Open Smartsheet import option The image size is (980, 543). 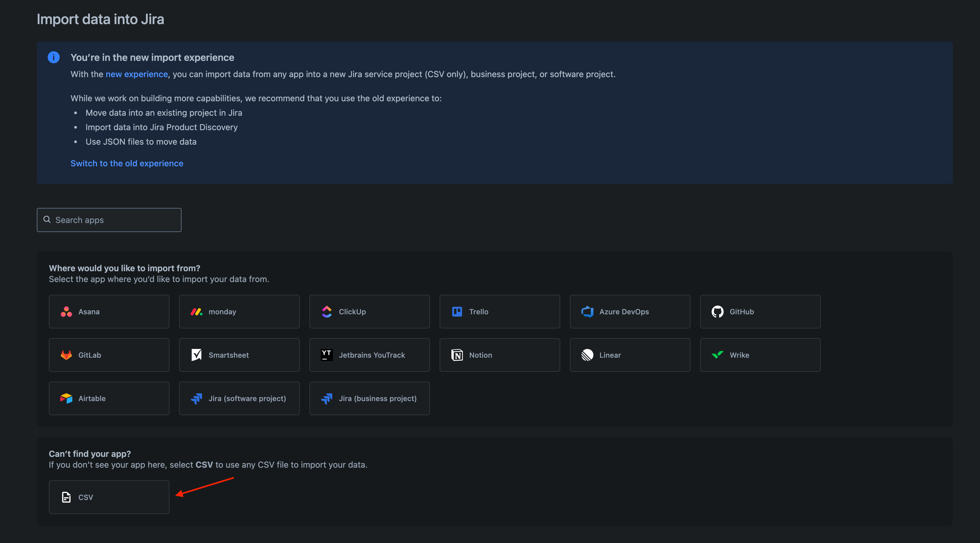click(x=239, y=355)
